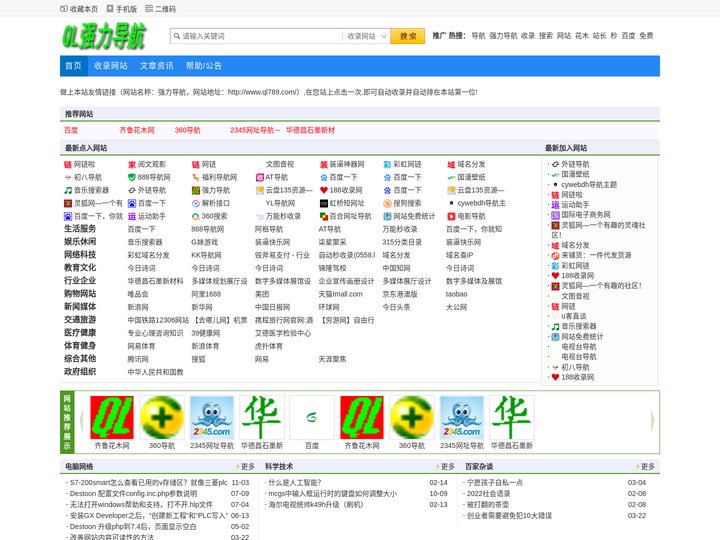
Task: Click 外链导航 link icon in 最新加入网站
Action: [555, 164]
